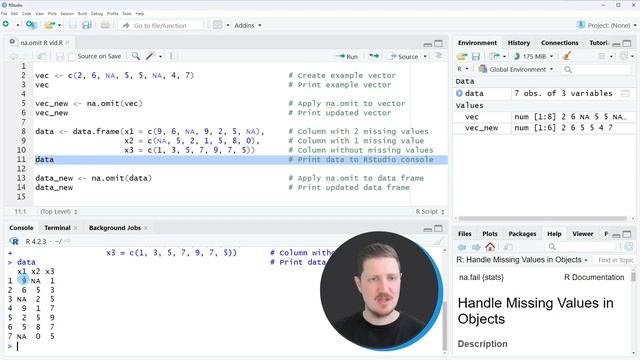
Task: Switch to the Viewer tab
Action: coord(582,234)
